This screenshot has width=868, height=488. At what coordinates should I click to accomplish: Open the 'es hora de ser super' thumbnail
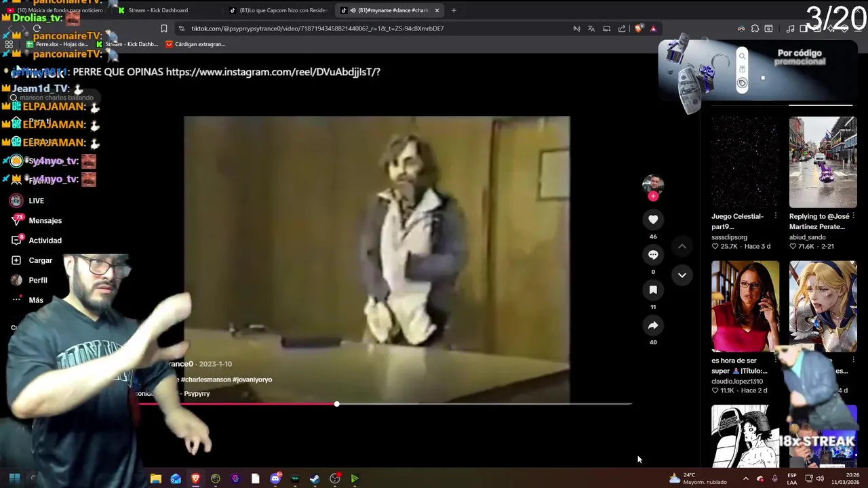pyautogui.click(x=745, y=306)
